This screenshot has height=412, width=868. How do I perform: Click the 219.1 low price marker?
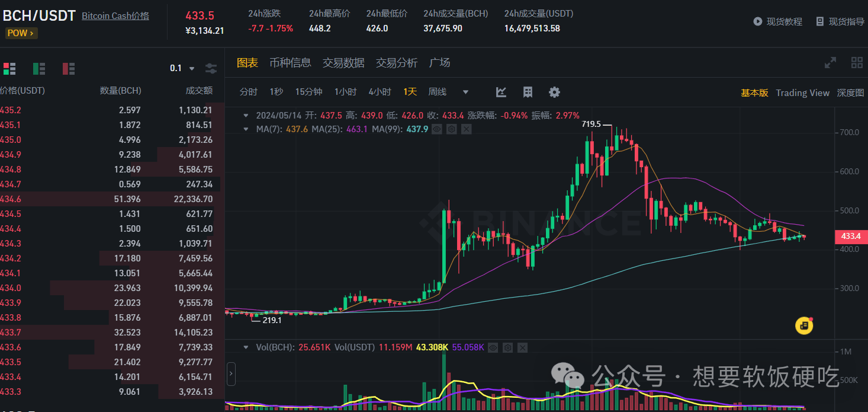coord(272,320)
